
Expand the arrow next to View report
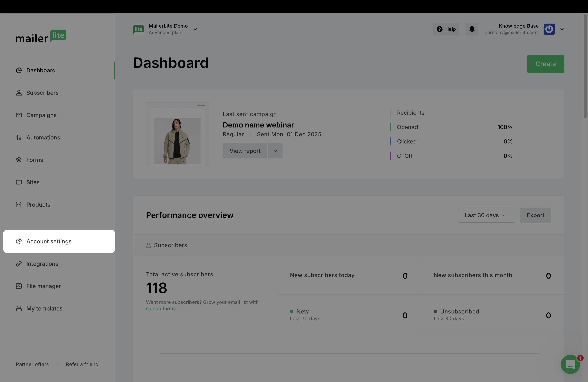click(275, 151)
